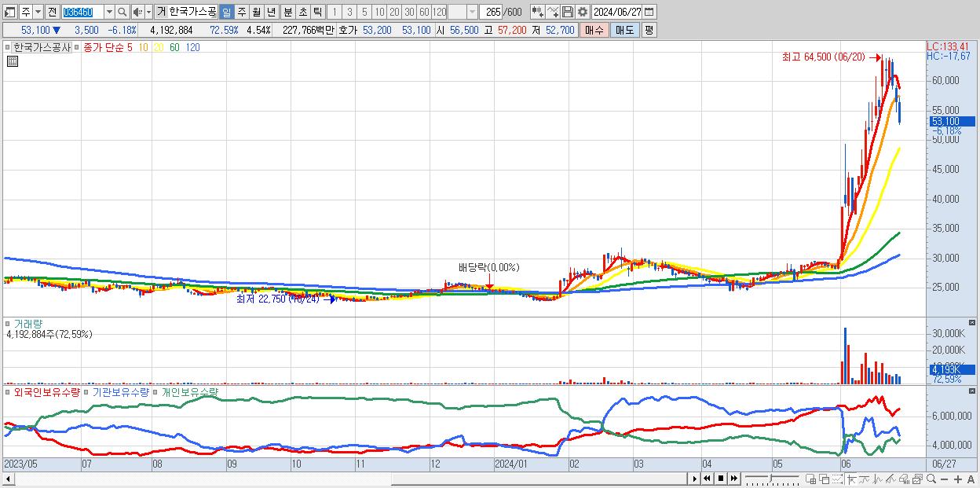Click the 매수 buy button
980x488 pixels.
coord(594,30)
